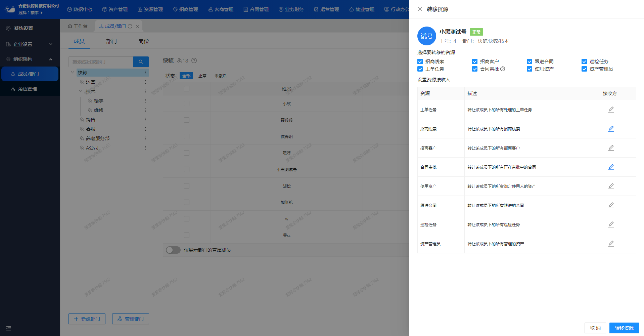The height and width of the screenshot is (336, 644).
Task: Collapse the 快鲸 tree node
Action: [73, 72]
